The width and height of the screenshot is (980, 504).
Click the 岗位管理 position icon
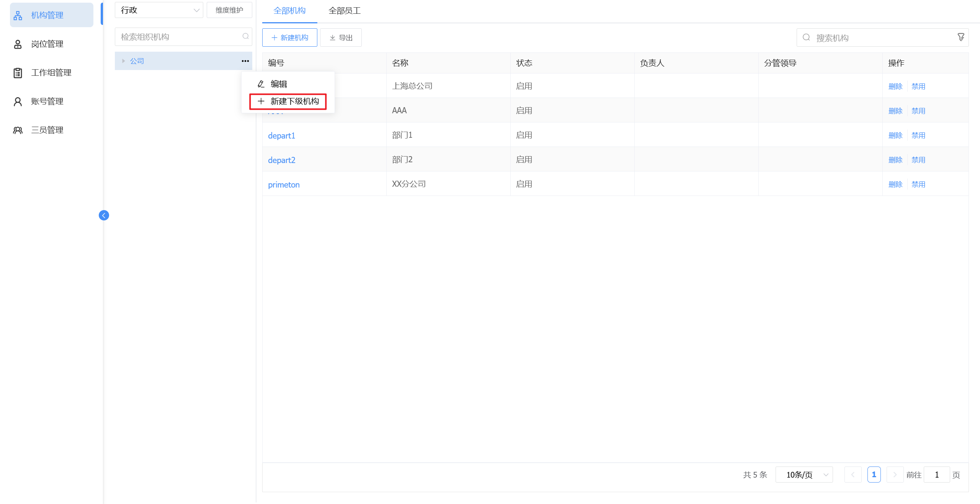coord(18,44)
